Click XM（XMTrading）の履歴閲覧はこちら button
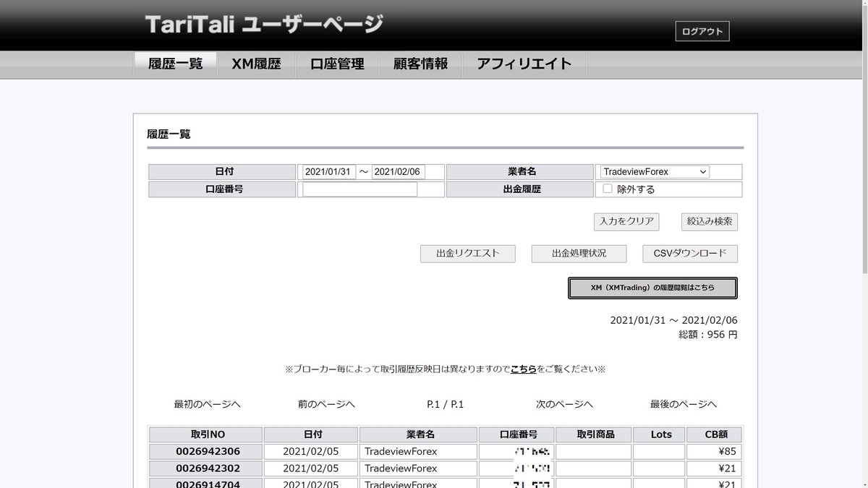The image size is (868, 488). pyautogui.click(x=652, y=288)
